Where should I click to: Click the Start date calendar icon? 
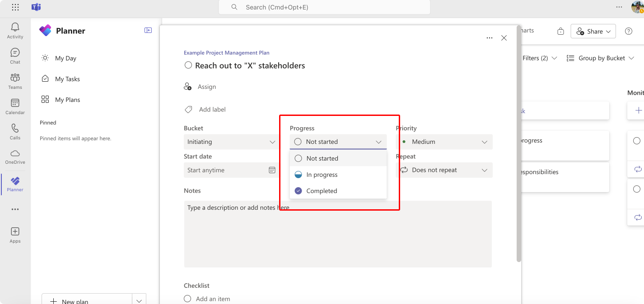272,170
